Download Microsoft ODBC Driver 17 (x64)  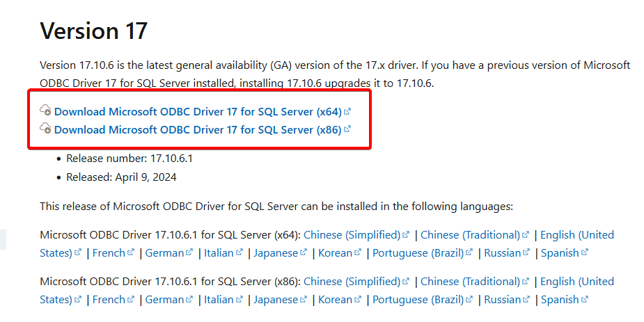tap(198, 111)
